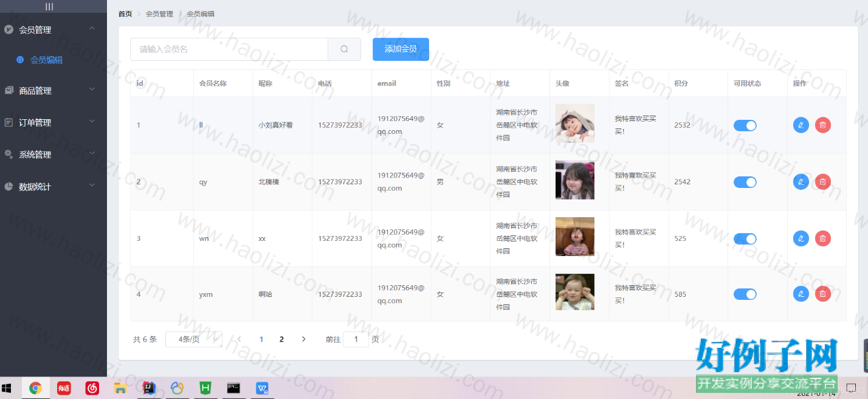Open the 4条/页 page size dropdown
The image size is (868, 399).
pyautogui.click(x=194, y=339)
